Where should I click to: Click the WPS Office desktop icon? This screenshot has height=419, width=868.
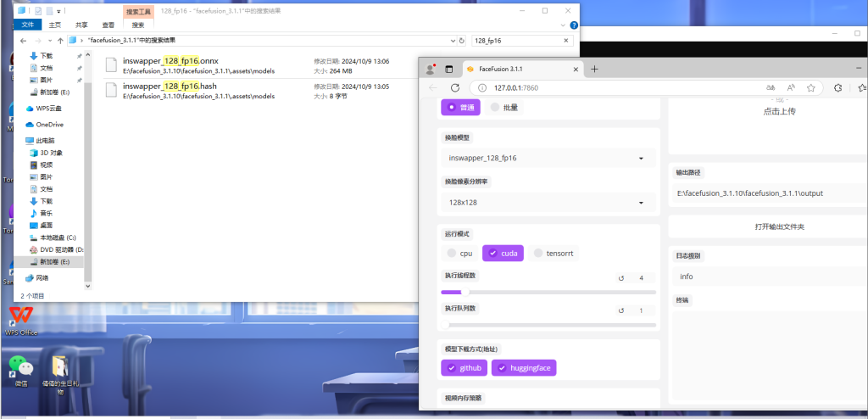tap(20, 317)
